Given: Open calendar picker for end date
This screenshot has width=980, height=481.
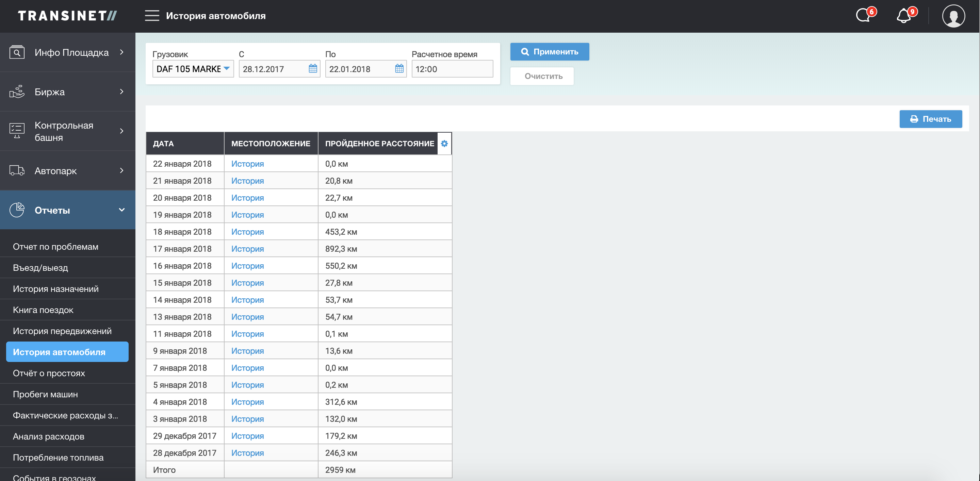Looking at the screenshot, I should (399, 69).
